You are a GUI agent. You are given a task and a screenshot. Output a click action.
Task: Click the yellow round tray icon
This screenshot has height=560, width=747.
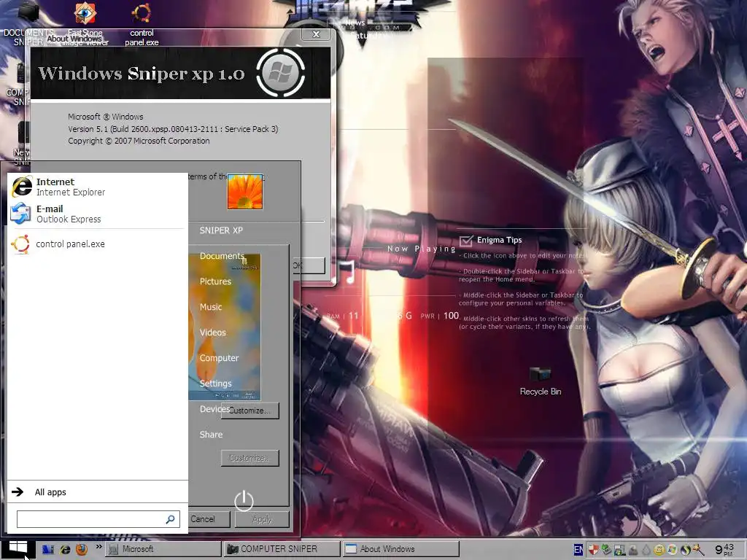(659, 550)
